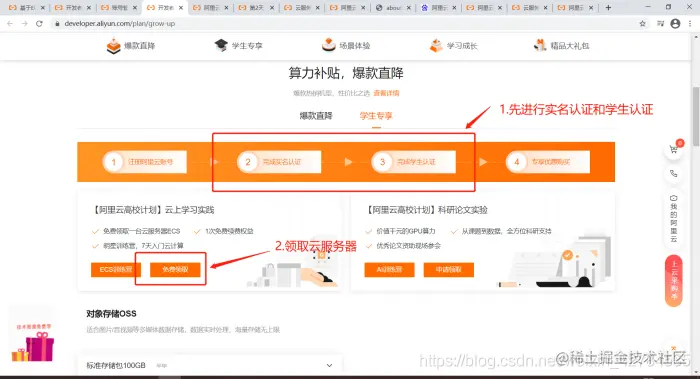700x379 pixels.
Task: Click the 学生专享 text in top navigation
Action: click(247, 46)
